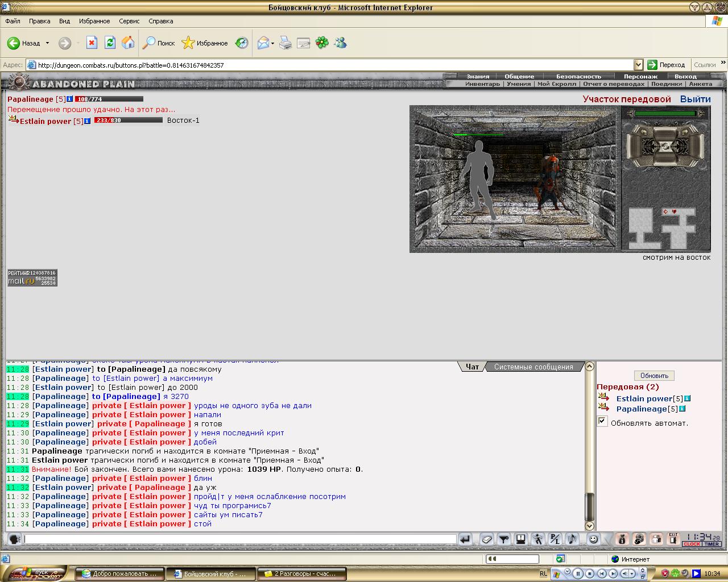The height and width of the screenshot is (582, 728).
Task: Click the running man chat icon
Action: point(537,539)
